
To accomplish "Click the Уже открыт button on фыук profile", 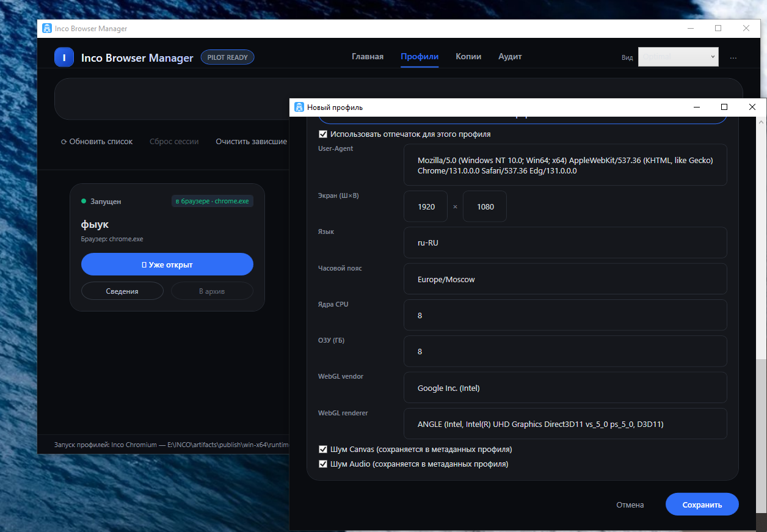I will point(167,264).
